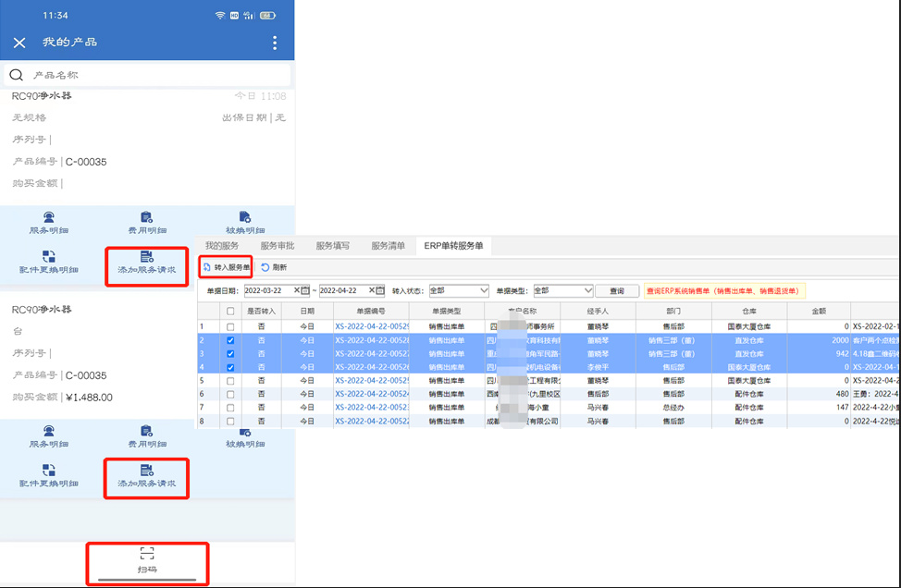Check the checkbox in row 5
The height and width of the screenshot is (588, 901).
tap(229, 380)
